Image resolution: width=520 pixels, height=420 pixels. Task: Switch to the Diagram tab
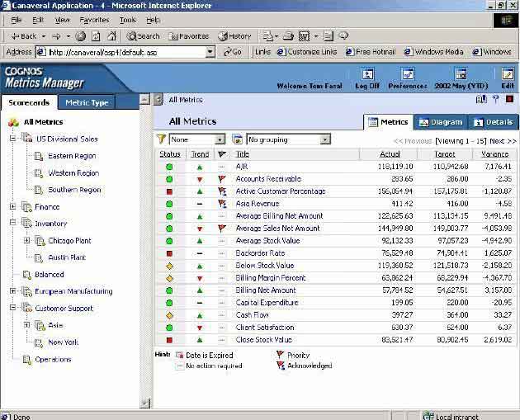point(441,122)
